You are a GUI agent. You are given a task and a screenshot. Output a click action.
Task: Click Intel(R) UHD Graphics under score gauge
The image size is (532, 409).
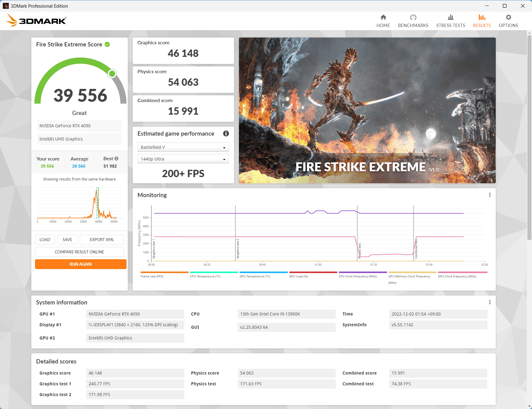click(79, 139)
